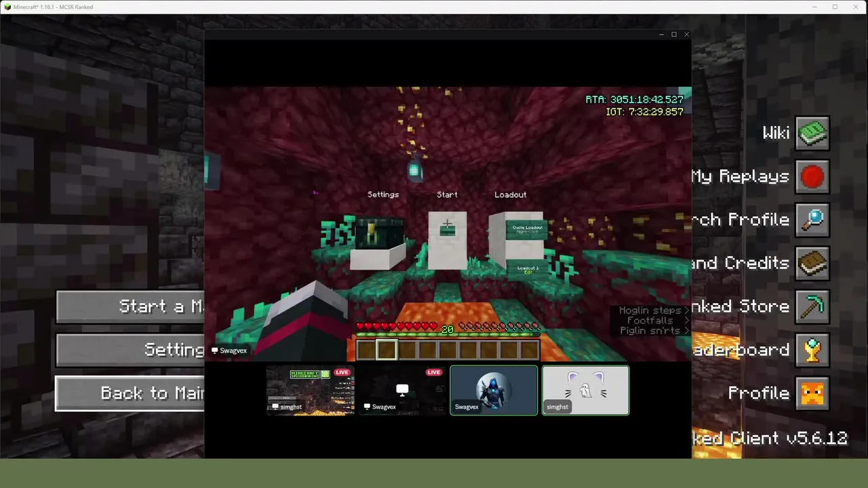Viewport: 868px width, 488px height.
Task: Click the Cycle Loadout sign
Action: coord(527,229)
